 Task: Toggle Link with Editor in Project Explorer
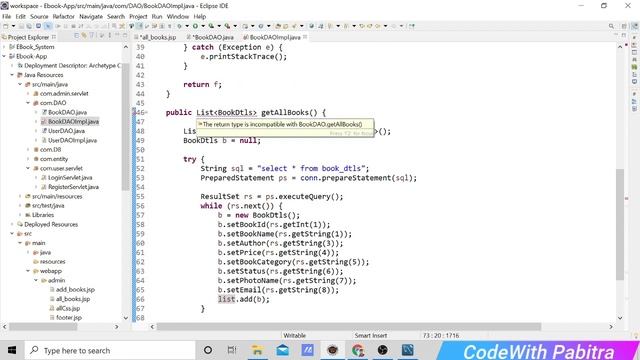[84, 36]
